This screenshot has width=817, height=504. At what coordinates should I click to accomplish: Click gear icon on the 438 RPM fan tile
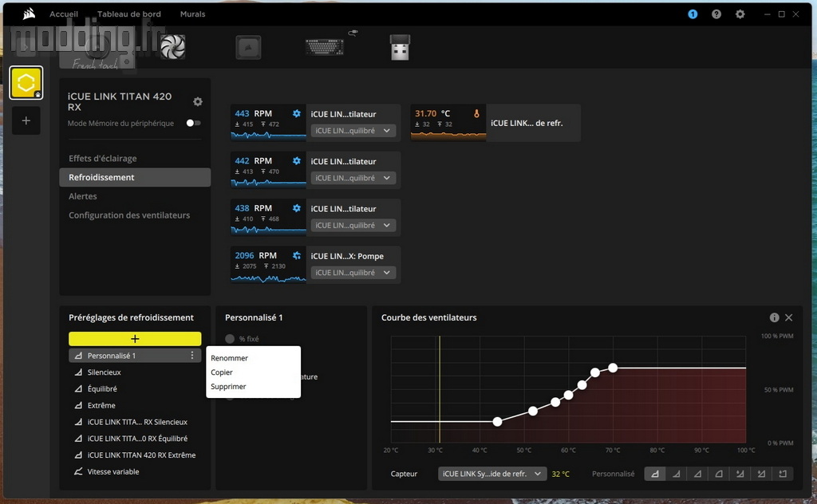297,208
